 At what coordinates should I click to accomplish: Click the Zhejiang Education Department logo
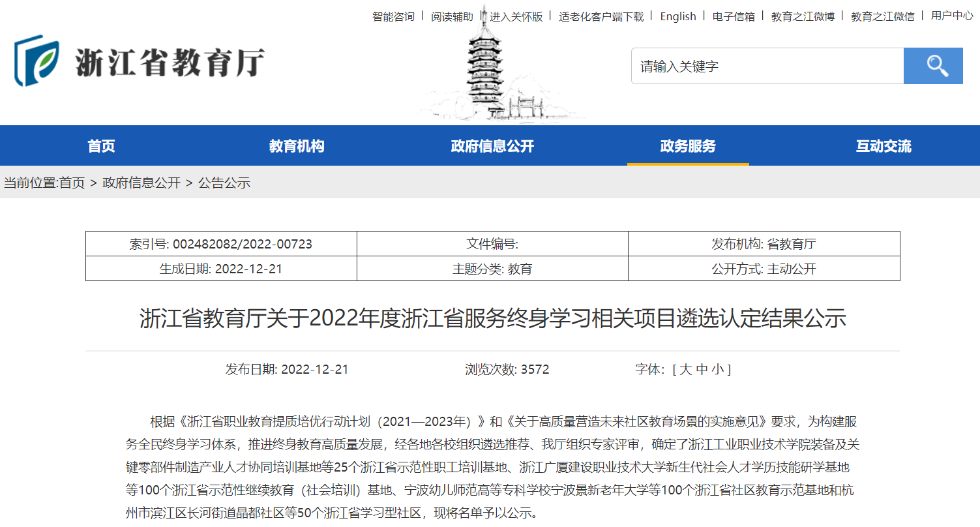pyautogui.click(x=140, y=62)
